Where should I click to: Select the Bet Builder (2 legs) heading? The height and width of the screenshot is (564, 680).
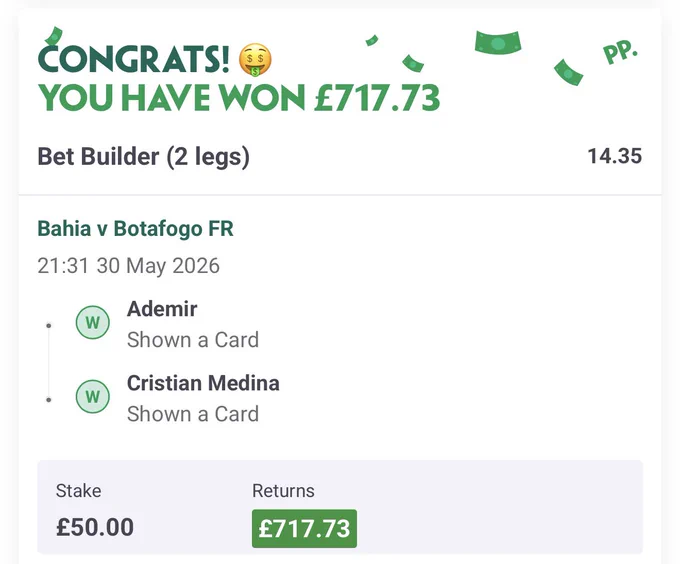144,157
